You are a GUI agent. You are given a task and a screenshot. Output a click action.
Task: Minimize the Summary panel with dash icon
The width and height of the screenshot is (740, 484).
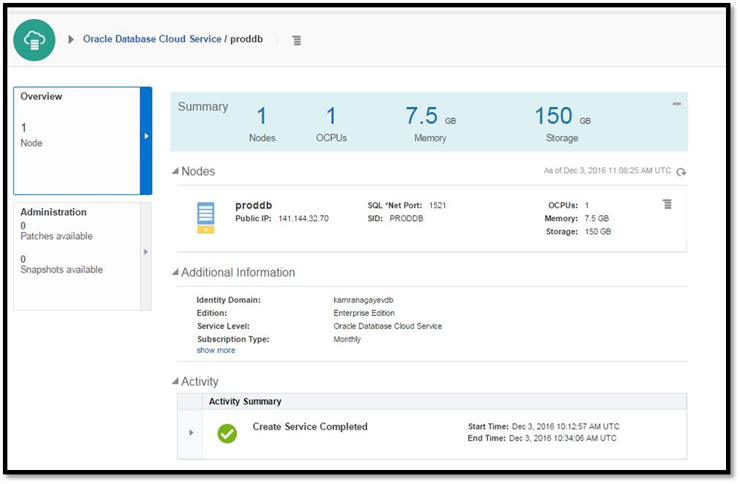point(677,104)
